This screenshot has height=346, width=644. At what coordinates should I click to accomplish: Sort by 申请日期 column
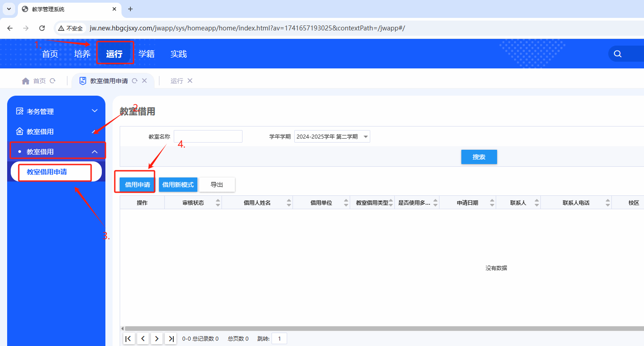click(492, 203)
